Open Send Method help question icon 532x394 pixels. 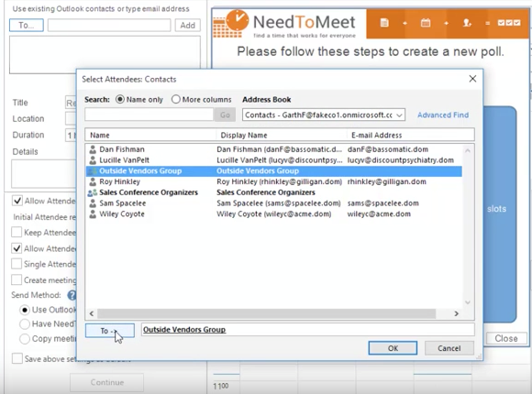tap(72, 295)
